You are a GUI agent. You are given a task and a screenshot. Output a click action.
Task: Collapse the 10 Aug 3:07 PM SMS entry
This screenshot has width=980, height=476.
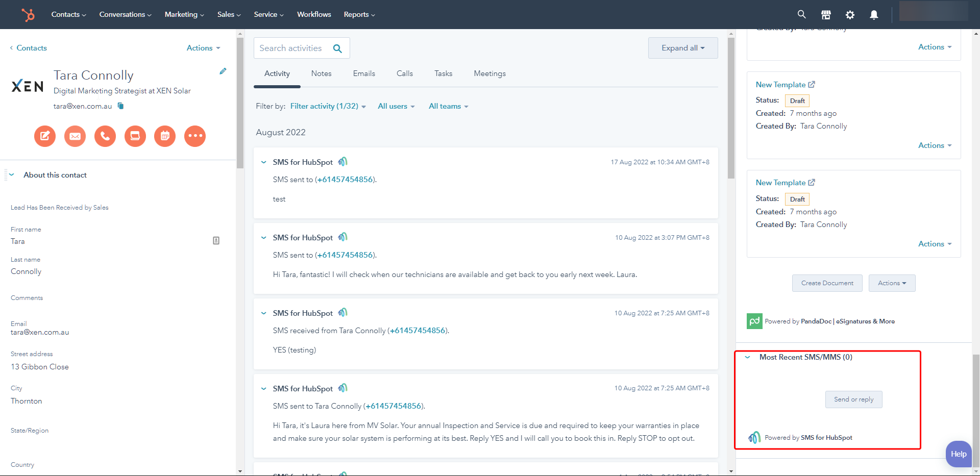point(263,238)
